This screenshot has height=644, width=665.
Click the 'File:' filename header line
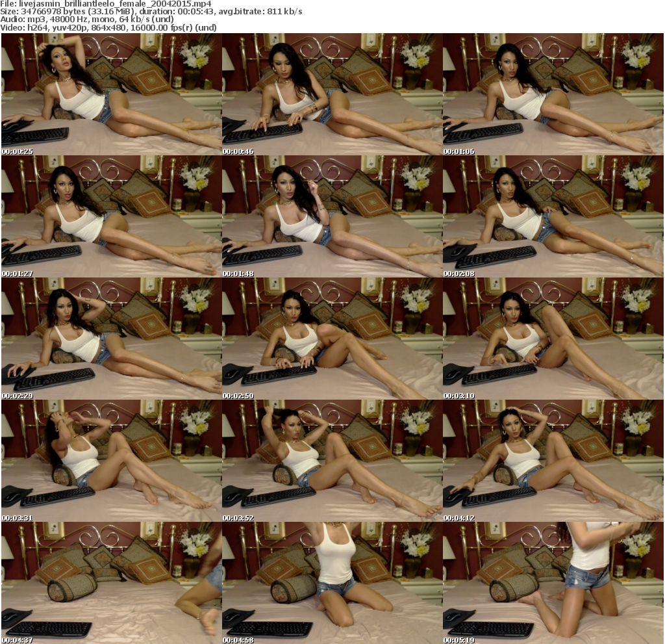click(x=106, y=4)
